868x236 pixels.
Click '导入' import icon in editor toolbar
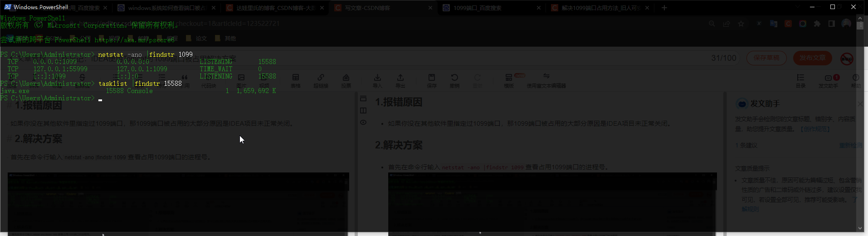[377, 81]
